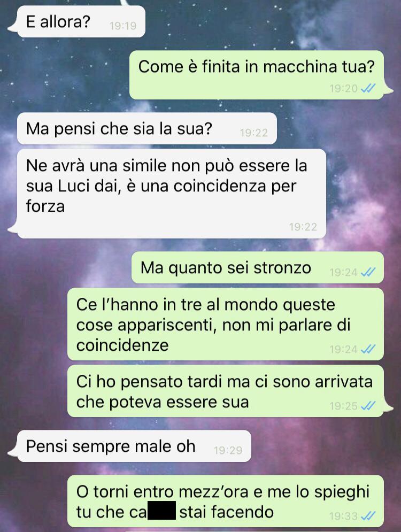Screen dimensions: 401x532
Task: Tap the read ticks next to 19:25
Action: pos(368,405)
